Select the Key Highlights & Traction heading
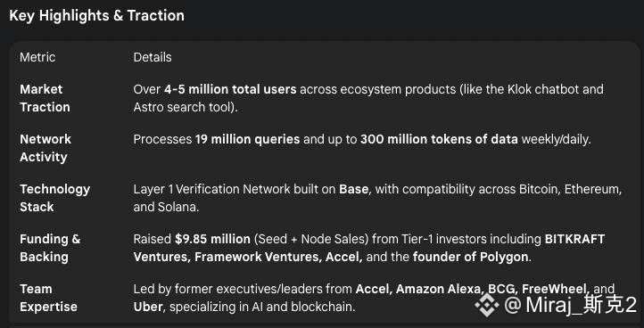 tap(96, 16)
